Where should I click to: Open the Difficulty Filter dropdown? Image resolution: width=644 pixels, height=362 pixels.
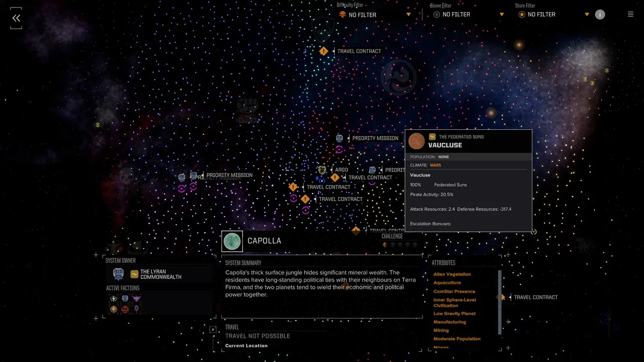[375, 15]
